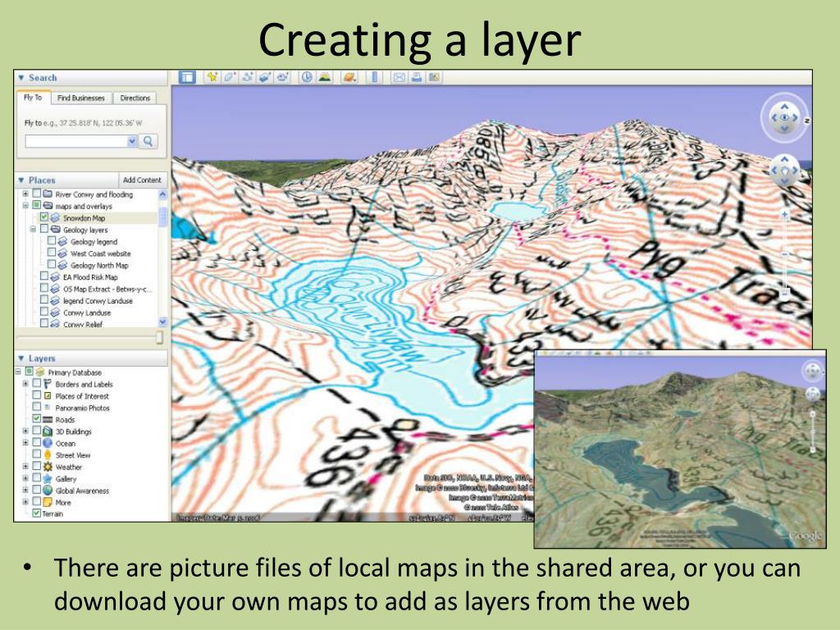Click the Record a Tour icon

point(282,77)
